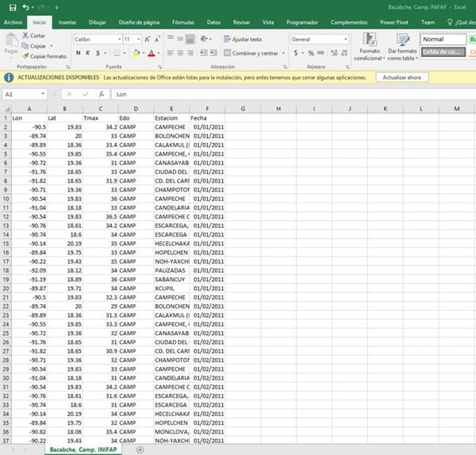This screenshot has width=476, height=455.
Task: Open the Fórmulas ribbon tab
Action: 183,23
